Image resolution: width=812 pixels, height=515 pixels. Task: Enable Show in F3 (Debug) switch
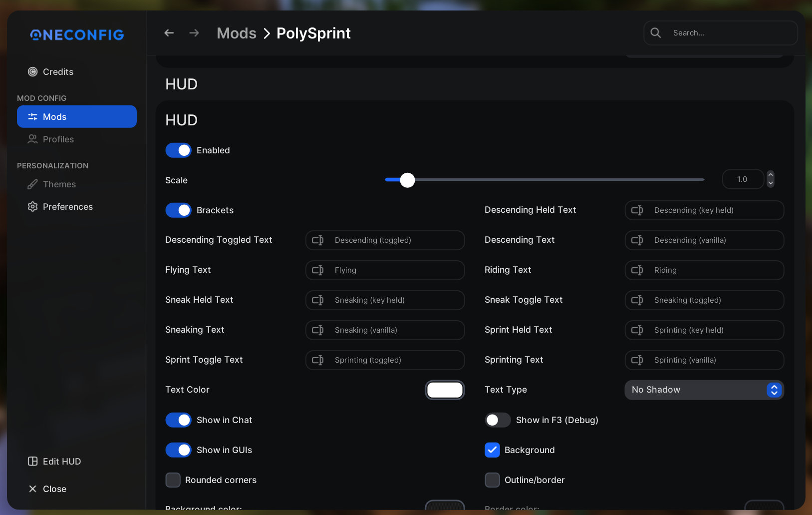(x=498, y=420)
